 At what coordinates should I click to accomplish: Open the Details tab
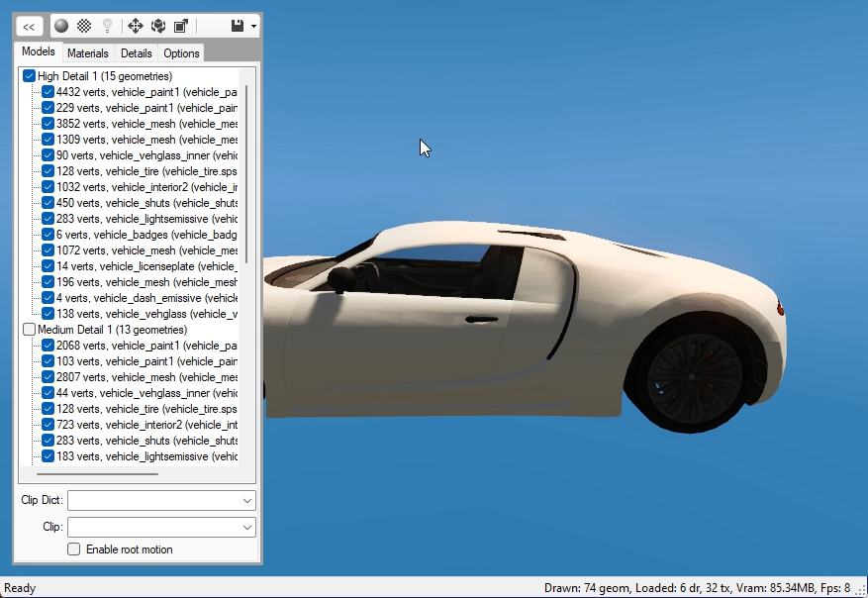[x=137, y=53]
